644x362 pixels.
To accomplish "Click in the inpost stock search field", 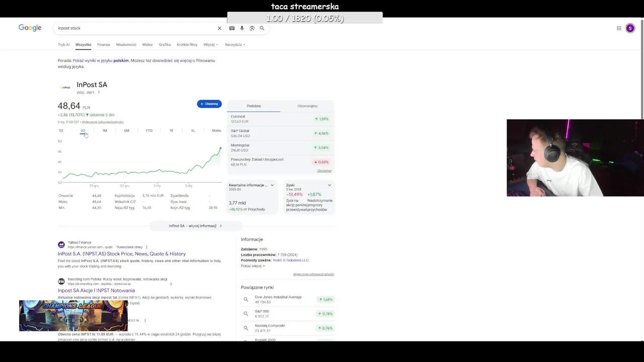I will (136, 28).
